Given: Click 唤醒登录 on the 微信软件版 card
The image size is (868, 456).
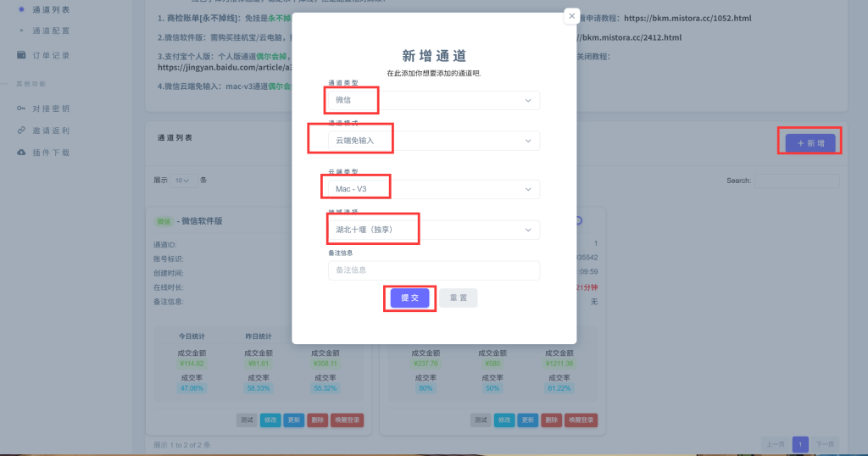Looking at the screenshot, I should 347,420.
